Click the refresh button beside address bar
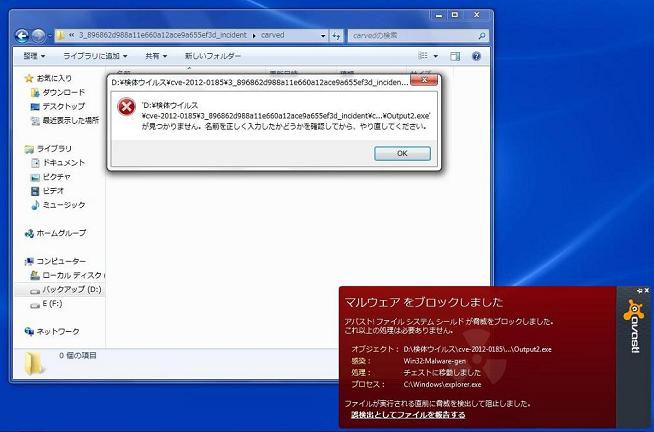 (x=336, y=36)
